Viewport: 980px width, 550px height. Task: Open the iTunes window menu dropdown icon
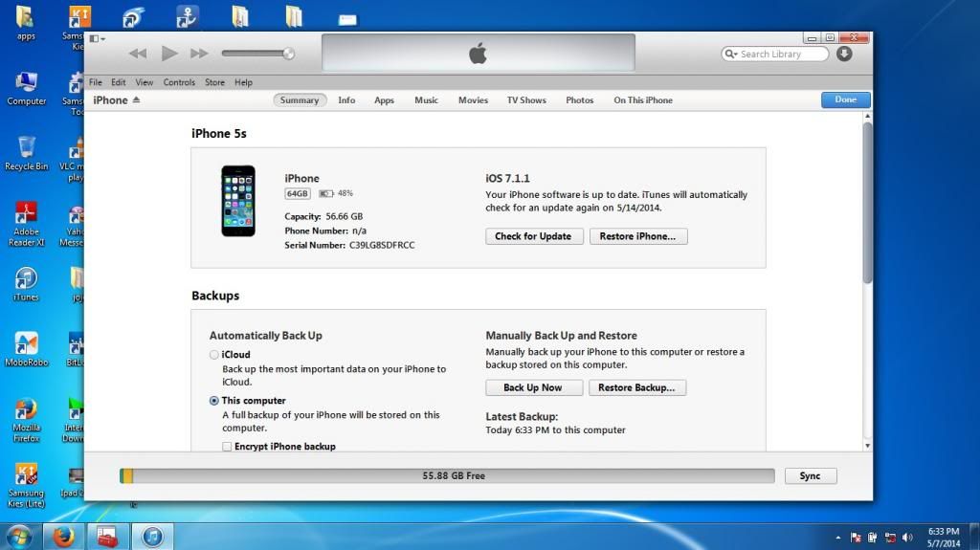pos(97,39)
